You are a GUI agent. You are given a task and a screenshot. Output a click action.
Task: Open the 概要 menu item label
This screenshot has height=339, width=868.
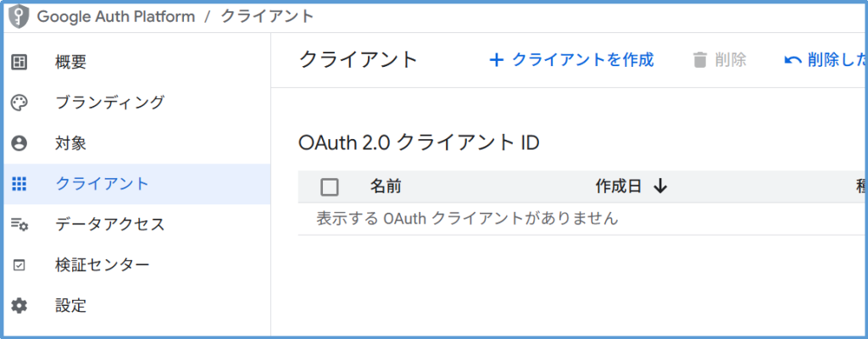tap(70, 62)
